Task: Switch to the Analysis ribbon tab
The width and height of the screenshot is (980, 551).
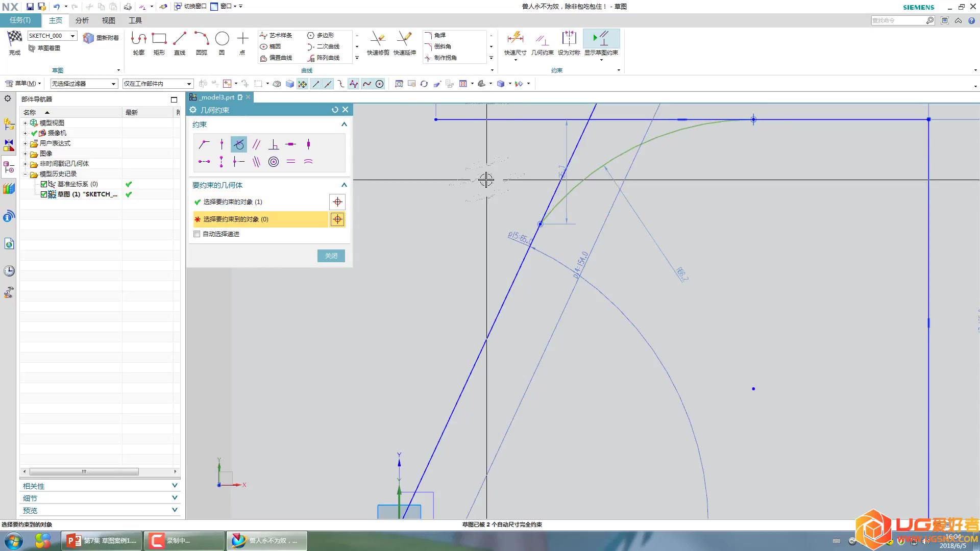Action: pos(82,20)
